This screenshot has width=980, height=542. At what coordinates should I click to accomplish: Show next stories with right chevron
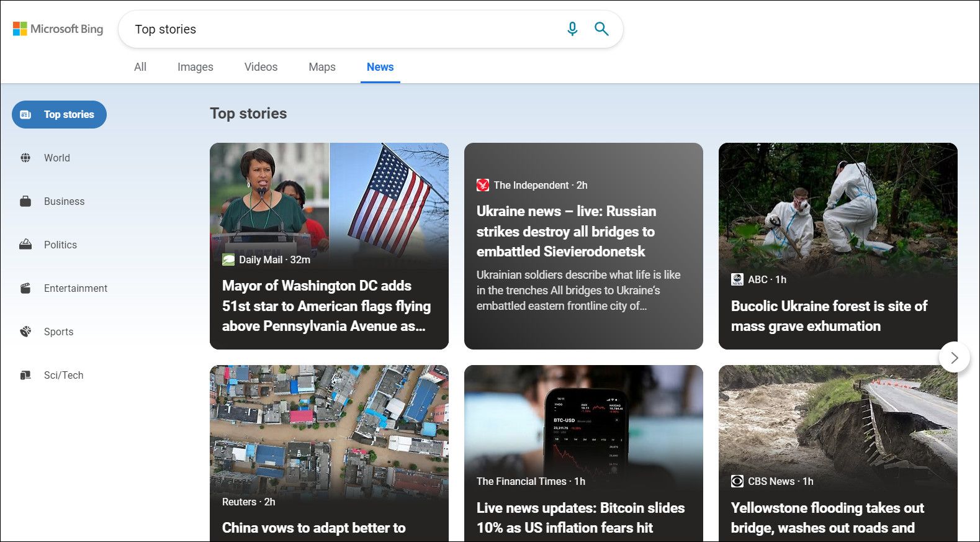[955, 358]
